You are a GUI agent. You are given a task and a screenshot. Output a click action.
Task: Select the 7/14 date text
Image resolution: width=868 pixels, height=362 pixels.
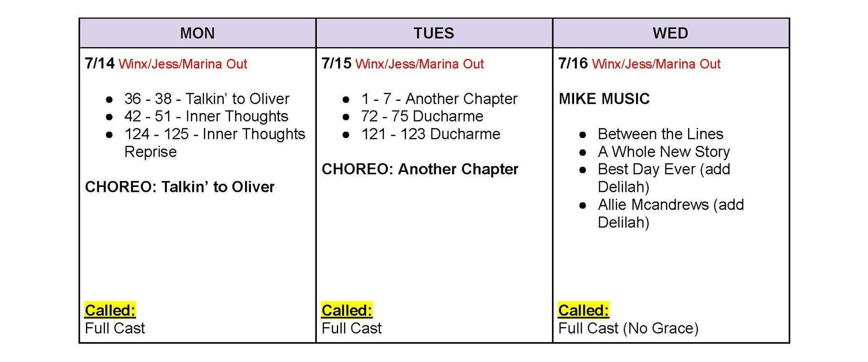[99, 63]
